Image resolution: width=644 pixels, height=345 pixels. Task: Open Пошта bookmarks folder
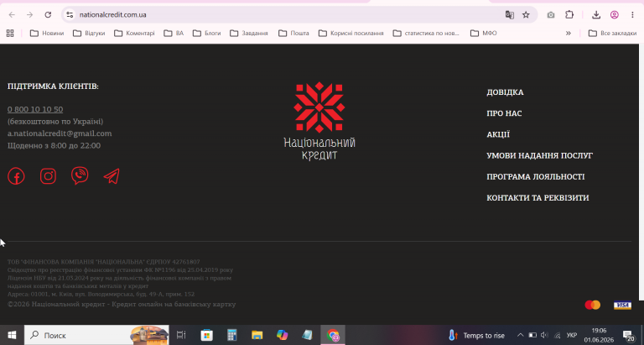coord(293,34)
